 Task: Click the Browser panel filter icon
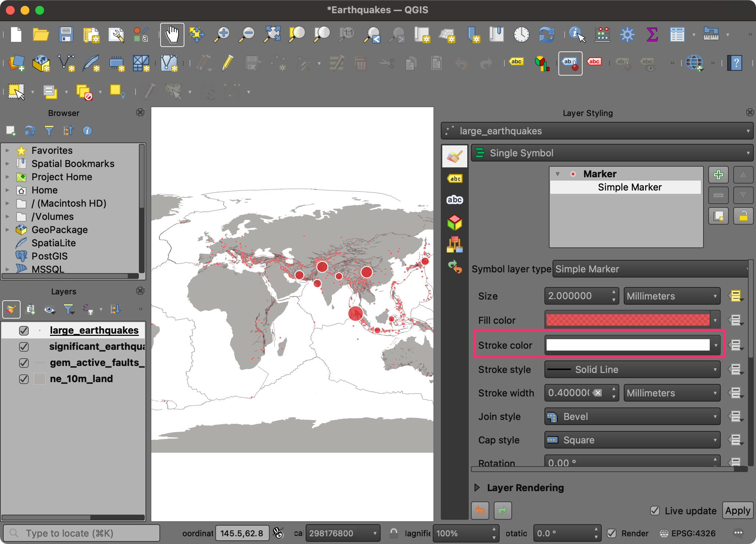[x=49, y=131]
